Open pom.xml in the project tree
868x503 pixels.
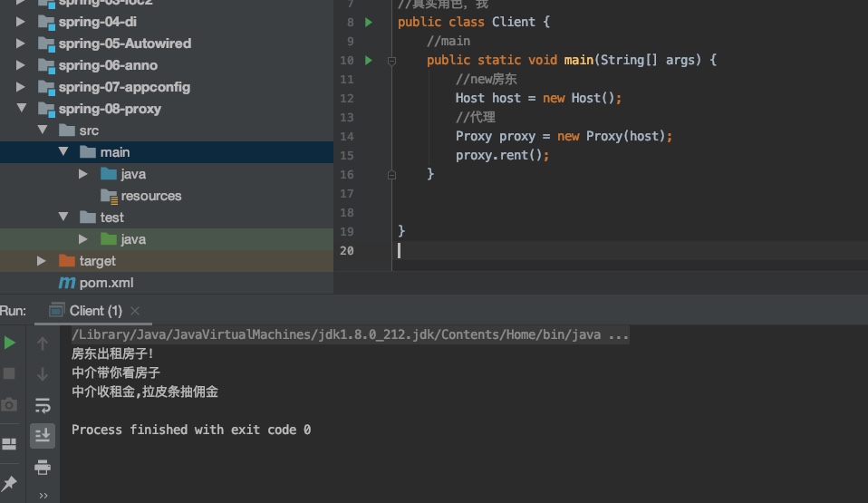click(106, 283)
